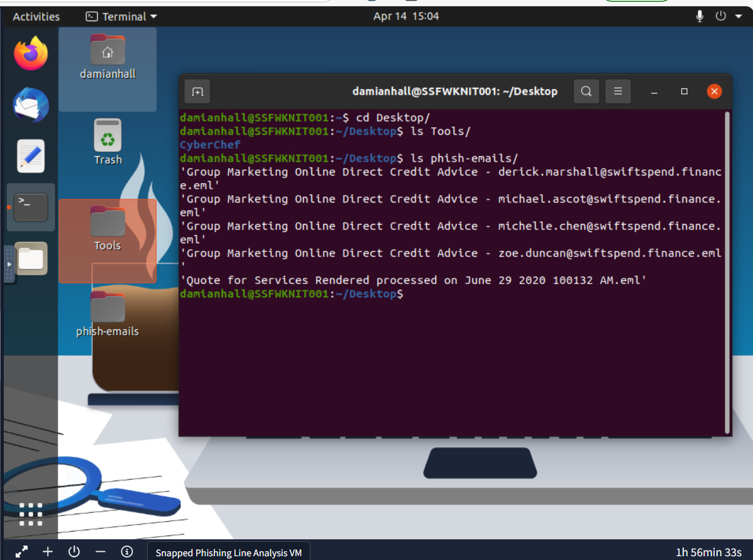Launch Thunderbird mail from the dock
The image size is (753, 560).
click(x=31, y=105)
